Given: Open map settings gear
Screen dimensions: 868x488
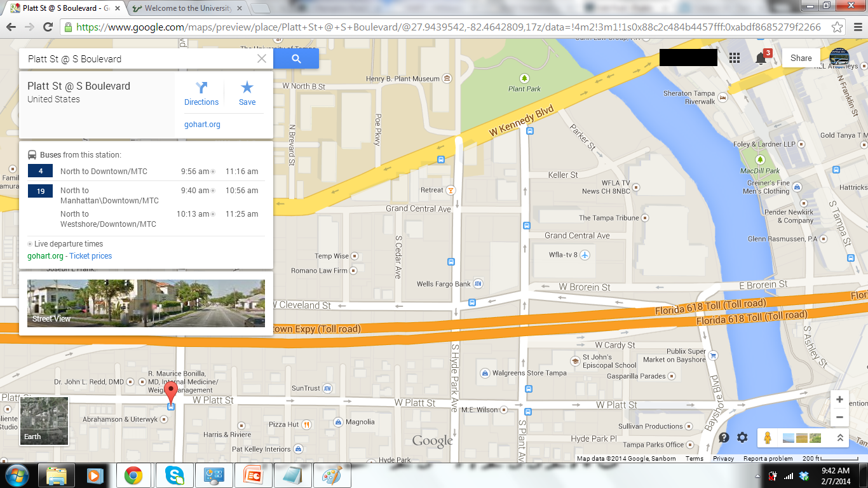Looking at the screenshot, I should pos(742,437).
